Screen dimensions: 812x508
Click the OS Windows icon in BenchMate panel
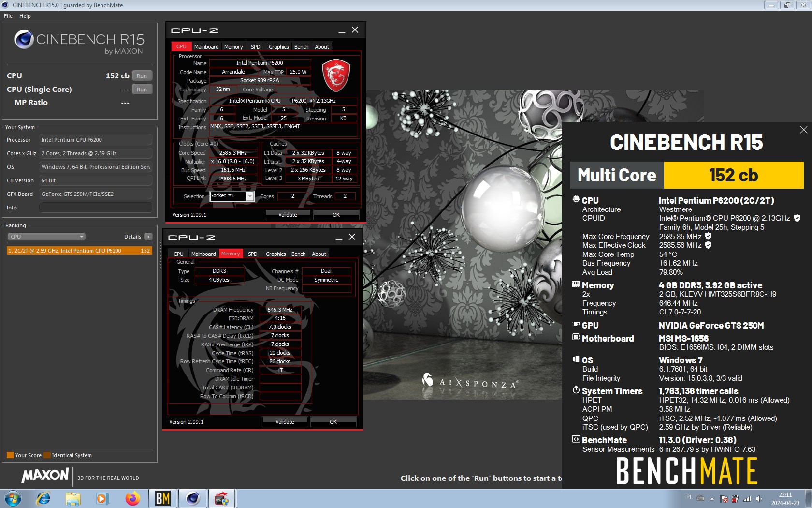(576, 359)
